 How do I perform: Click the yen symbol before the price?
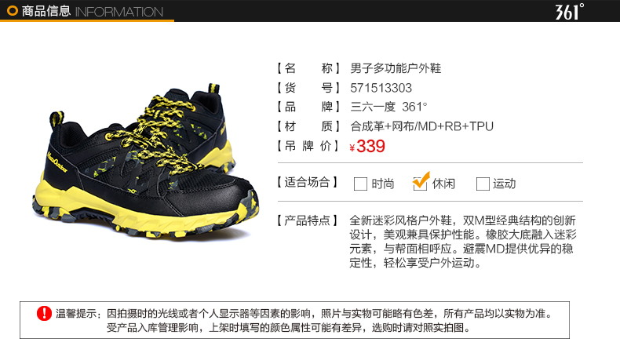(x=352, y=148)
